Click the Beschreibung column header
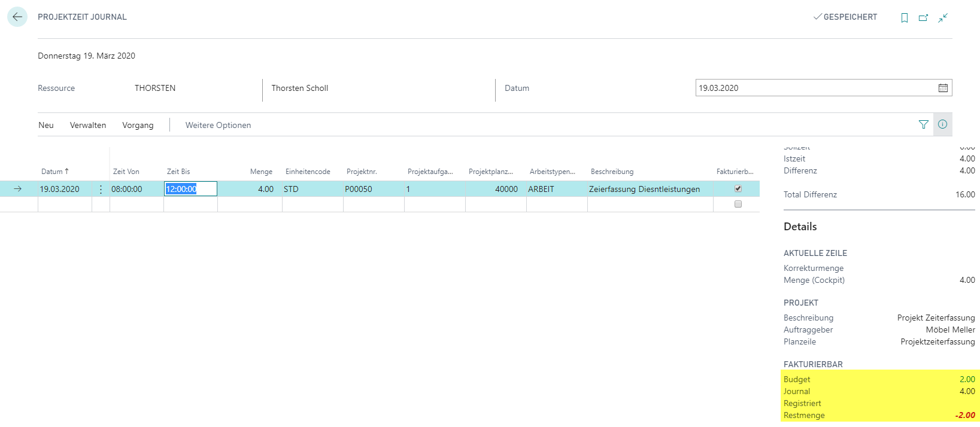Image resolution: width=980 pixels, height=427 pixels. coord(612,172)
